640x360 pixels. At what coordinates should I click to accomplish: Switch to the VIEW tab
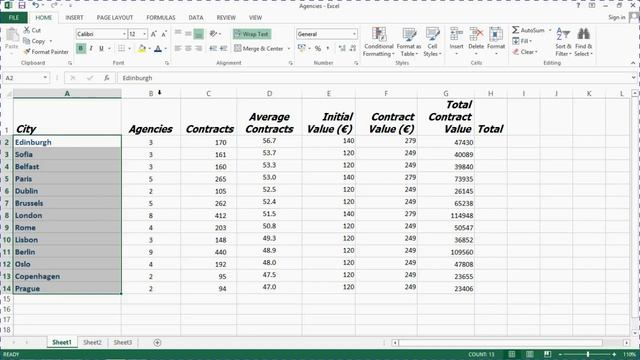(256, 18)
